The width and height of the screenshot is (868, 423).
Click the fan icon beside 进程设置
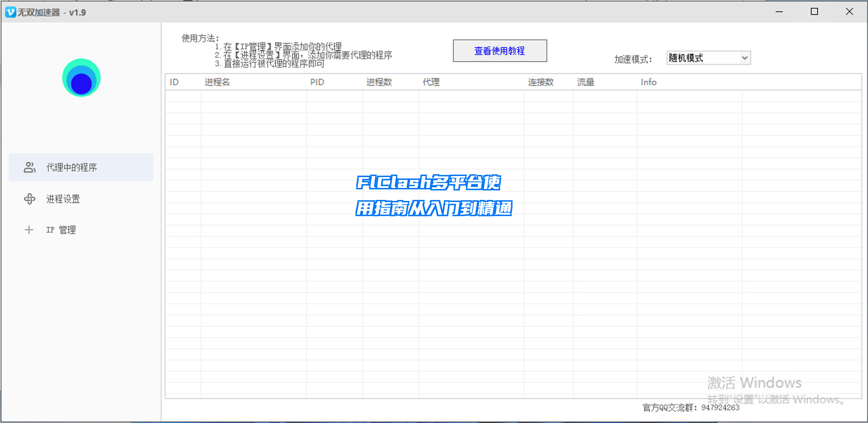pyautogui.click(x=30, y=199)
